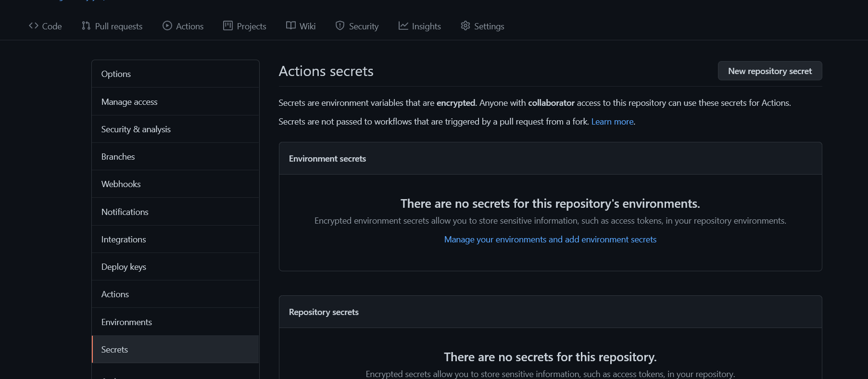Screen dimensions: 868x379
Task: Select Notifications in sidebar
Action: (176, 212)
